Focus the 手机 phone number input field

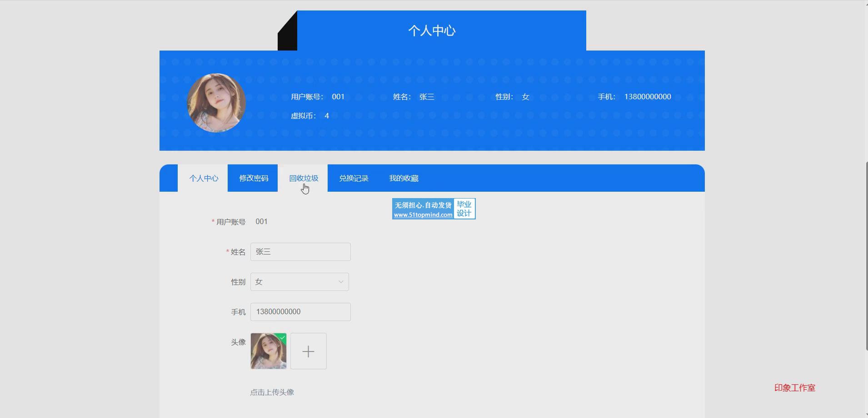[300, 312]
